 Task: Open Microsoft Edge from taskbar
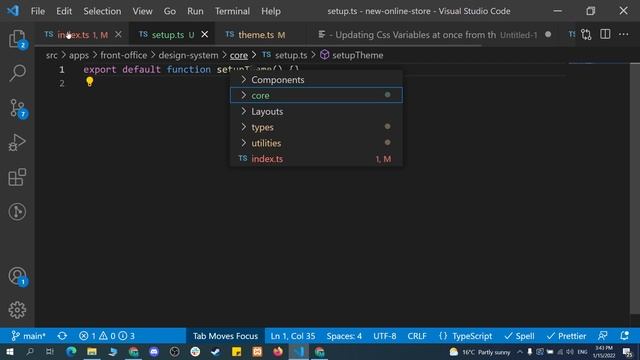pyautogui.click(x=71, y=351)
